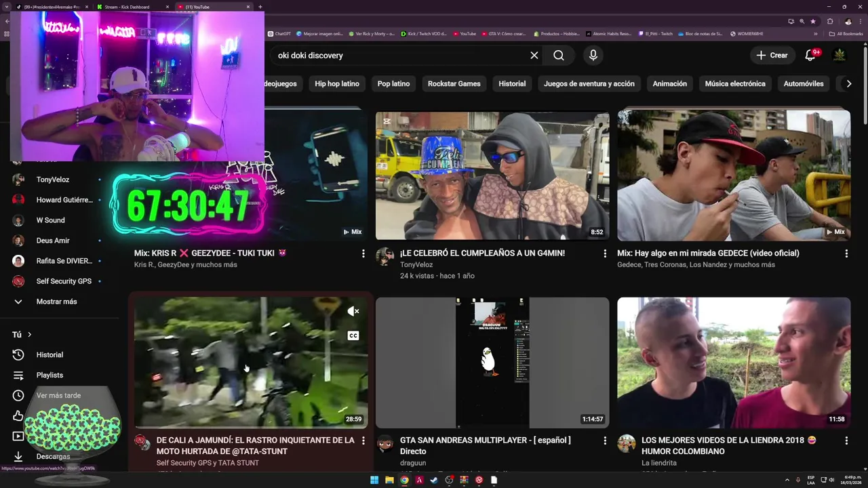Toggle captions CC on the preview video
The image size is (868, 488).
pos(353,335)
